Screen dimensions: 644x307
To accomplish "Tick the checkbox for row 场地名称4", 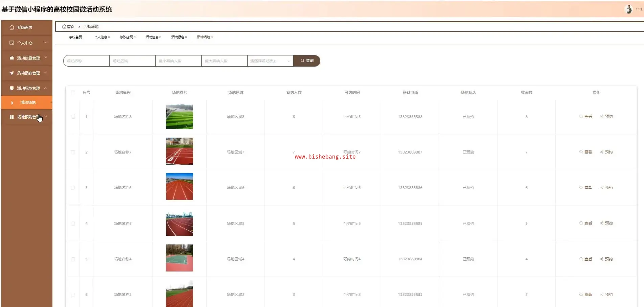I will tap(73, 259).
